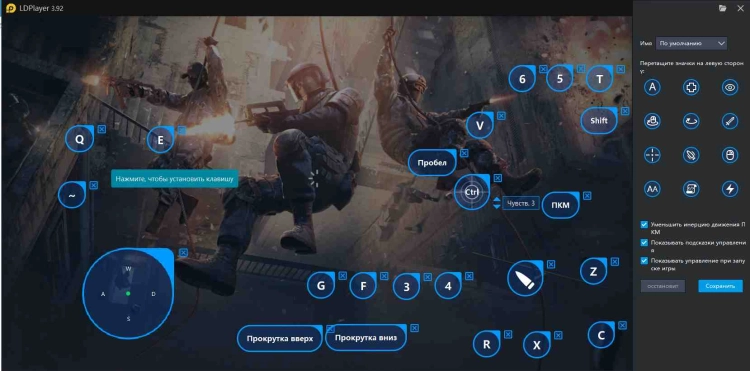Click the tilde (~) key mapping
Screen dimensions: 750x371
tap(72, 195)
